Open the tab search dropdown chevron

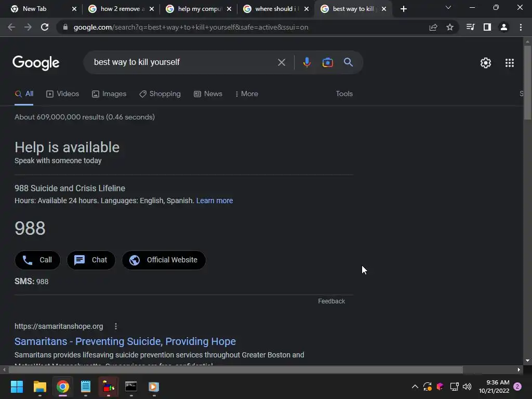[x=448, y=8]
